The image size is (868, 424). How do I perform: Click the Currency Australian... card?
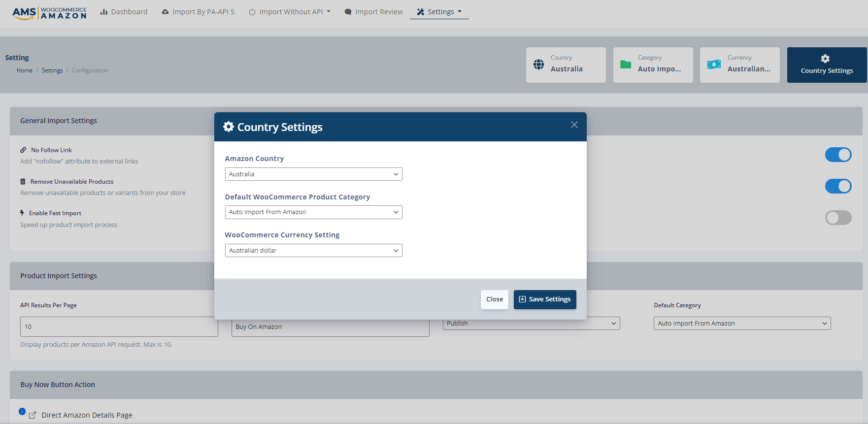tap(740, 65)
